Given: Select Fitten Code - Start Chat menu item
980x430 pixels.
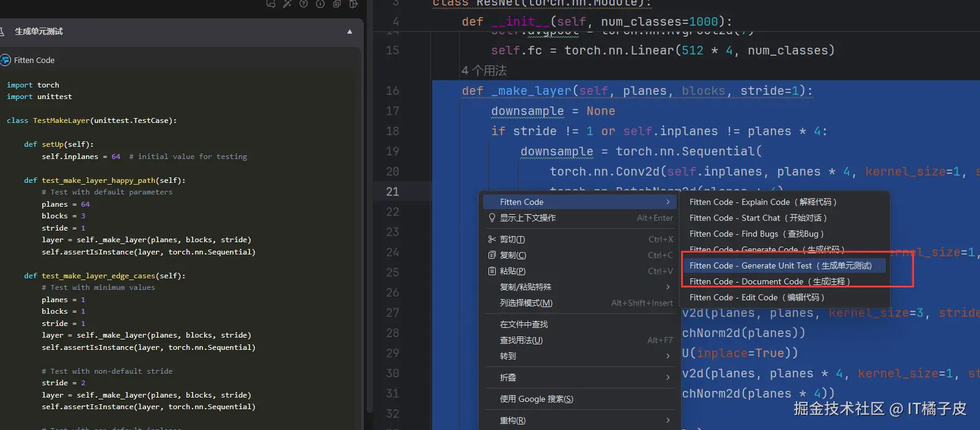Looking at the screenshot, I should pos(786,218).
